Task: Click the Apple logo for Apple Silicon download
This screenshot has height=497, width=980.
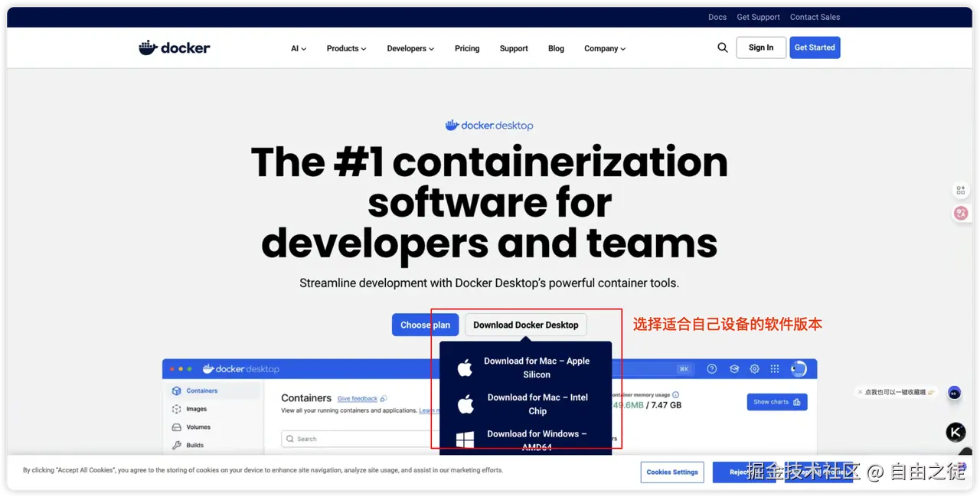Action: (465, 368)
